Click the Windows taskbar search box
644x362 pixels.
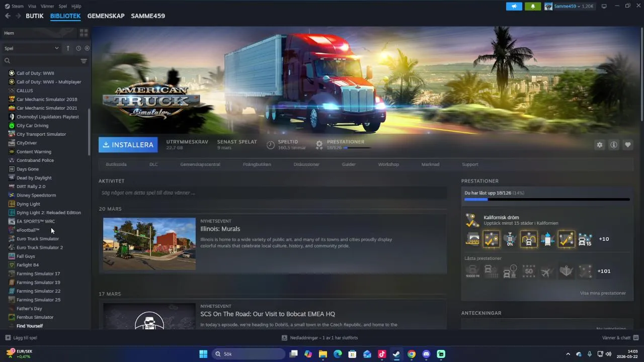click(248, 354)
